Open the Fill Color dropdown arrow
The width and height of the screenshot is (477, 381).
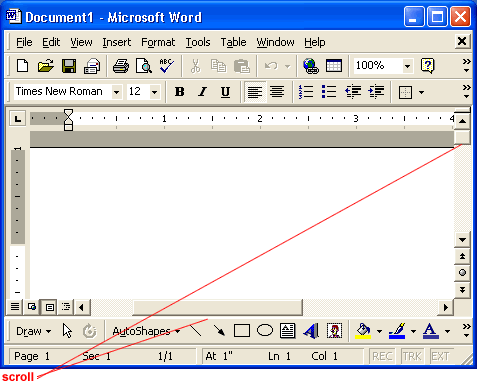pos(379,331)
